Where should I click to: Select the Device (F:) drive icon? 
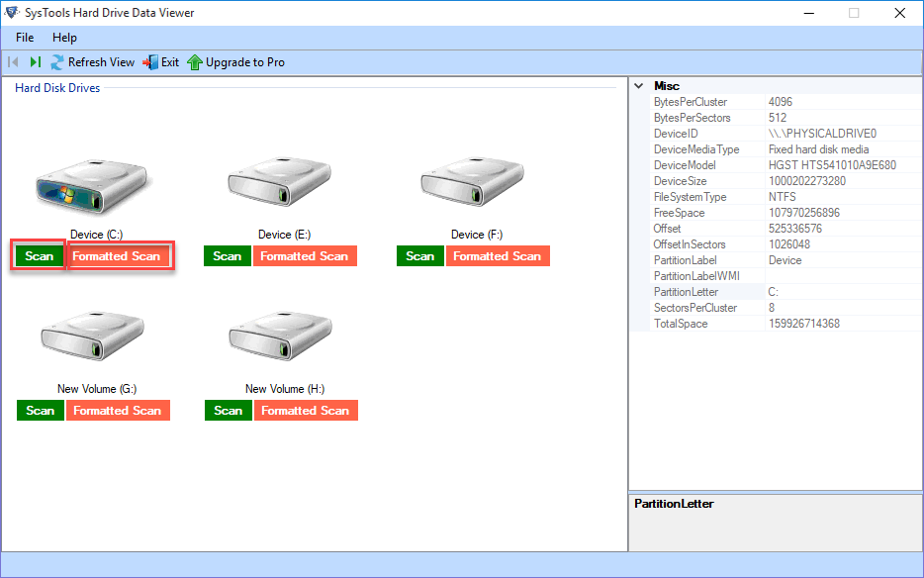tap(473, 181)
